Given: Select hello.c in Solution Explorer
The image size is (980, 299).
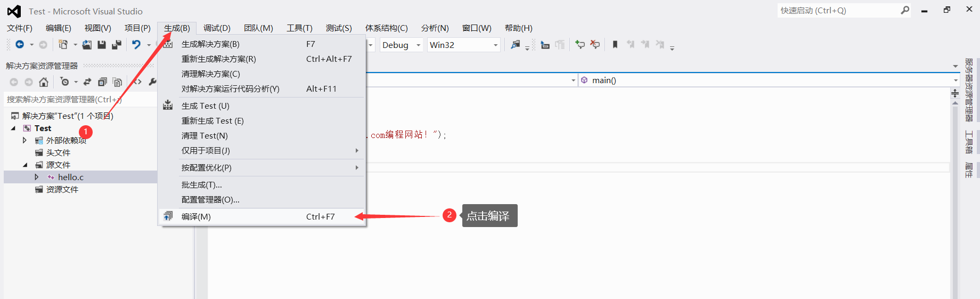Looking at the screenshot, I should [x=71, y=177].
